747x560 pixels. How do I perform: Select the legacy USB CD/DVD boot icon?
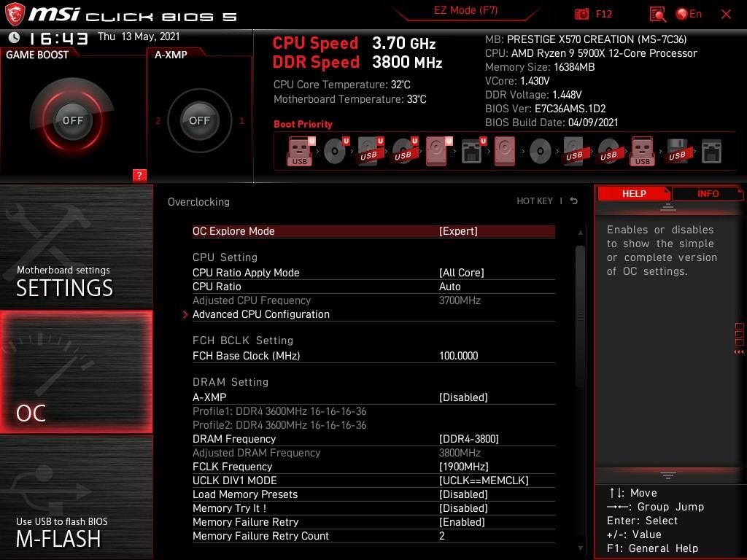click(609, 152)
